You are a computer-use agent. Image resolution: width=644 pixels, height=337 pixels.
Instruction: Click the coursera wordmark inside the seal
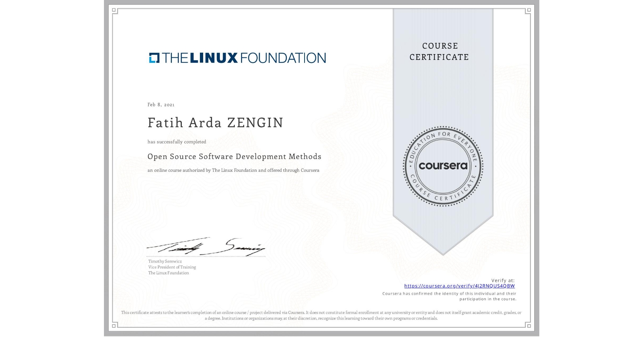[x=443, y=166]
